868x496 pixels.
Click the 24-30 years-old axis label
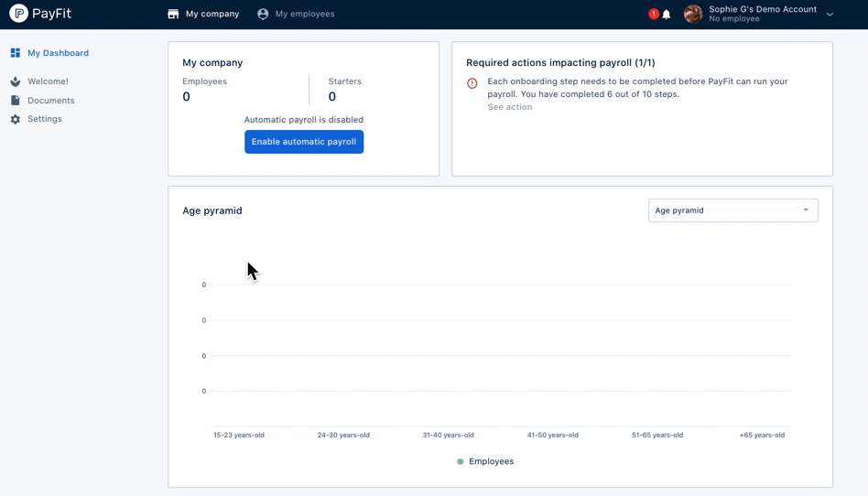[343, 435]
